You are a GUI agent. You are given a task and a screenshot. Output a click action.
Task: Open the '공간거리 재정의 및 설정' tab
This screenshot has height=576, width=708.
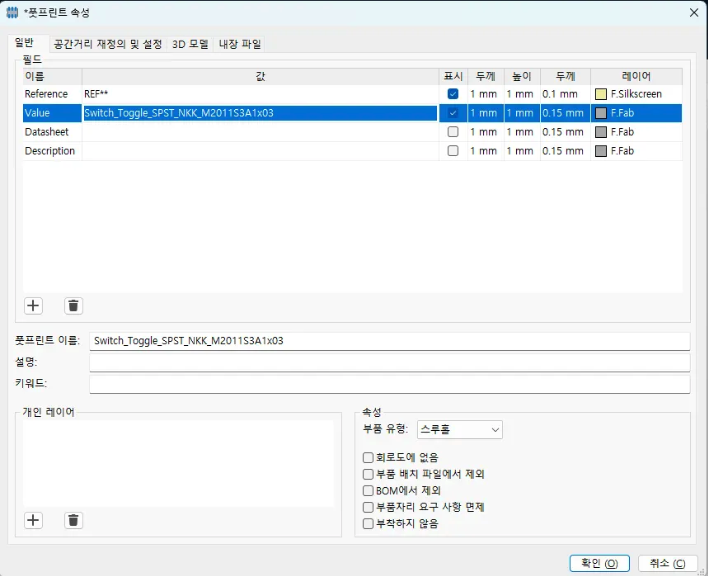coord(107,44)
